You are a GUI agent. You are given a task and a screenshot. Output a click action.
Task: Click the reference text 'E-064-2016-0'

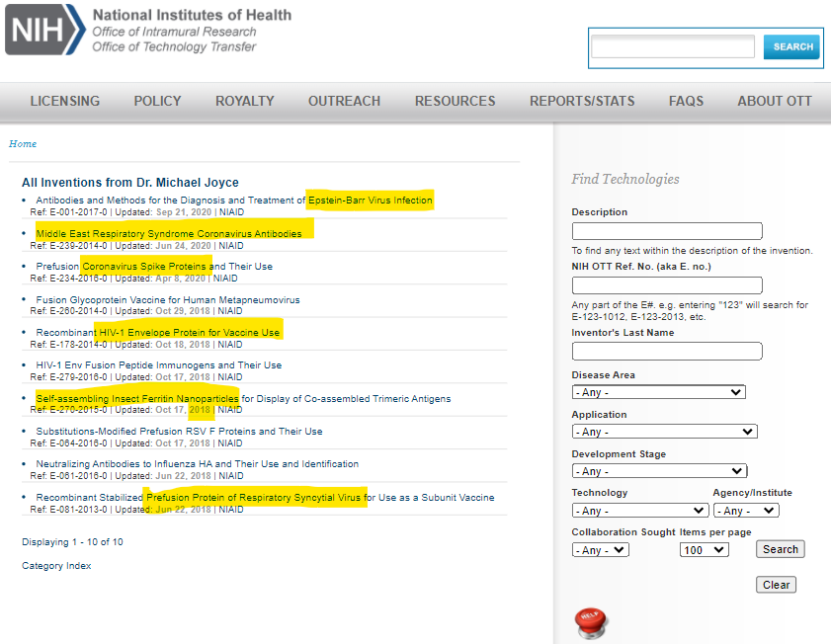[x=78, y=443]
